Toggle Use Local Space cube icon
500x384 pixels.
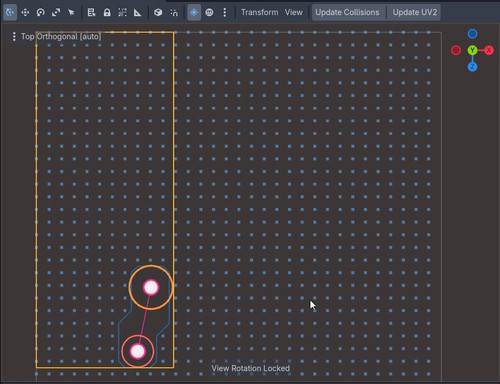pos(158,12)
